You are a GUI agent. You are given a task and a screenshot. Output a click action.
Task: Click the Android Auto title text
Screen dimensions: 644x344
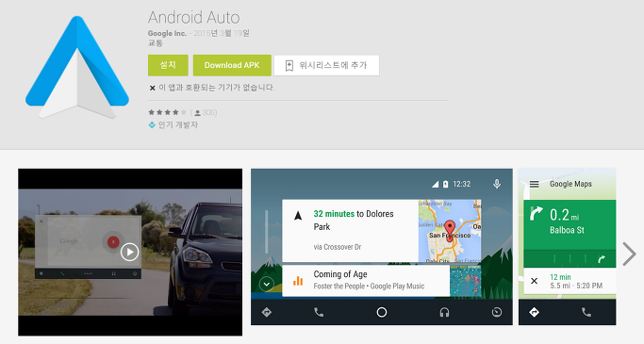(x=194, y=18)
